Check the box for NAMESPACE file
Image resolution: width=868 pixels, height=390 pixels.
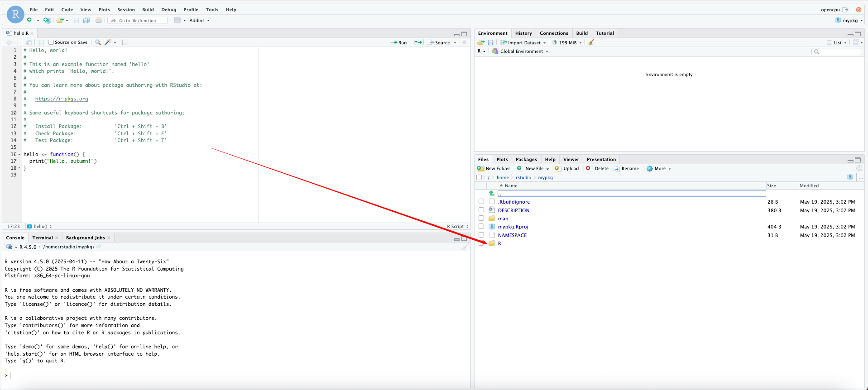point(481,235)
